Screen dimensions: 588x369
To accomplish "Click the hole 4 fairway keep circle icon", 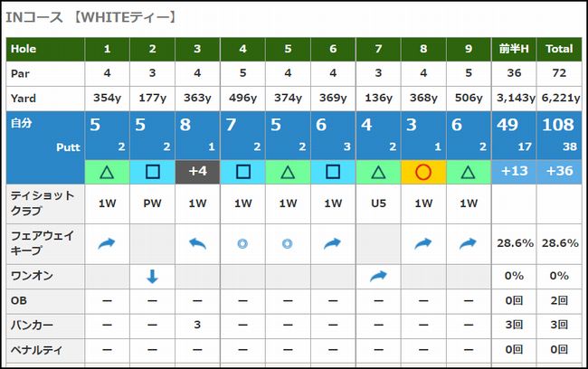I will click(242, 243).
